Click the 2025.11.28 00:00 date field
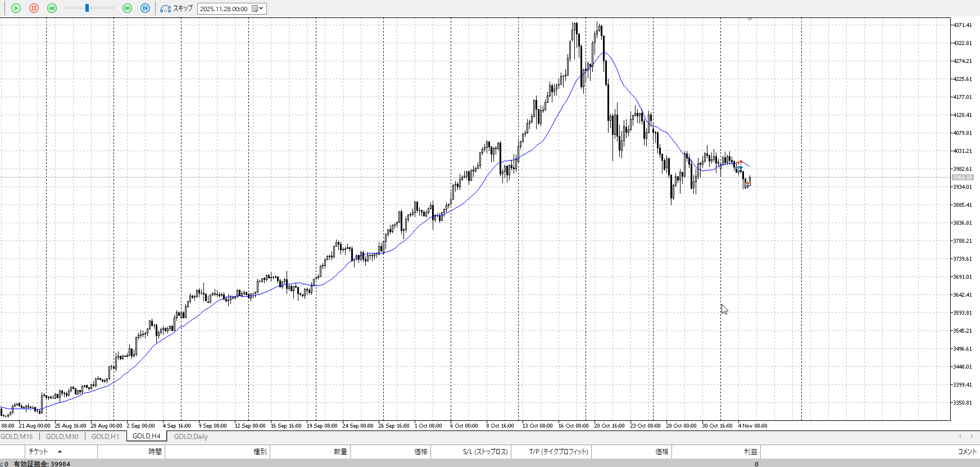Image resolution: width=980 pixels, height=467 pixels. (x=224, y=9)
